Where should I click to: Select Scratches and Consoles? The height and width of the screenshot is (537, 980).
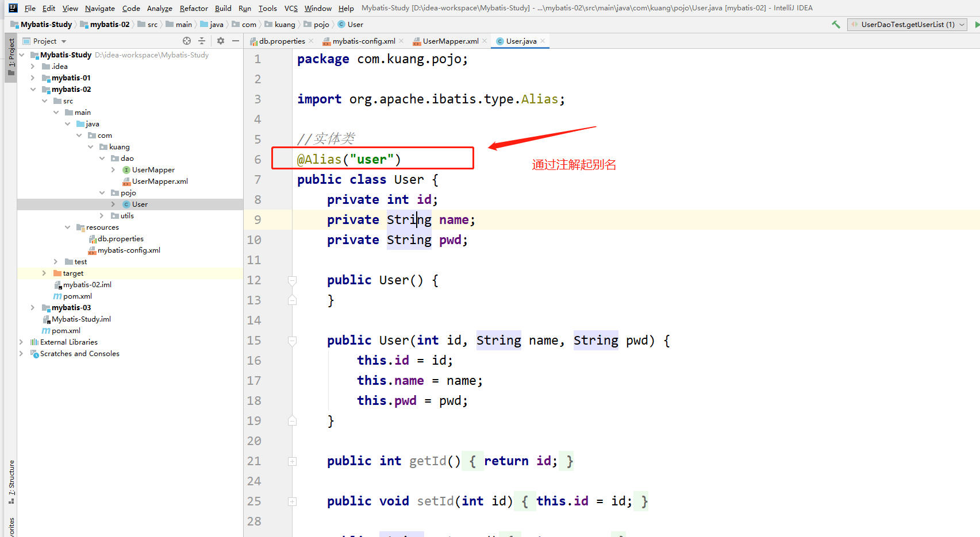[x=80, y=354]
